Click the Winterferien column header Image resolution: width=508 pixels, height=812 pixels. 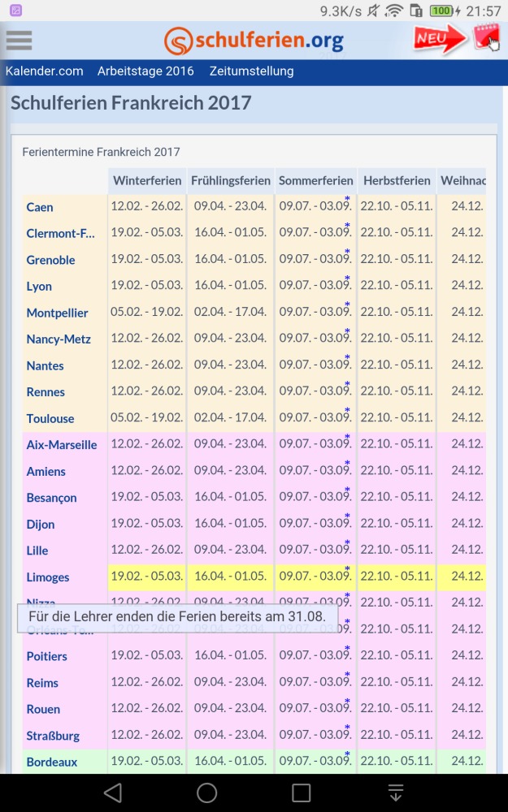147,180
